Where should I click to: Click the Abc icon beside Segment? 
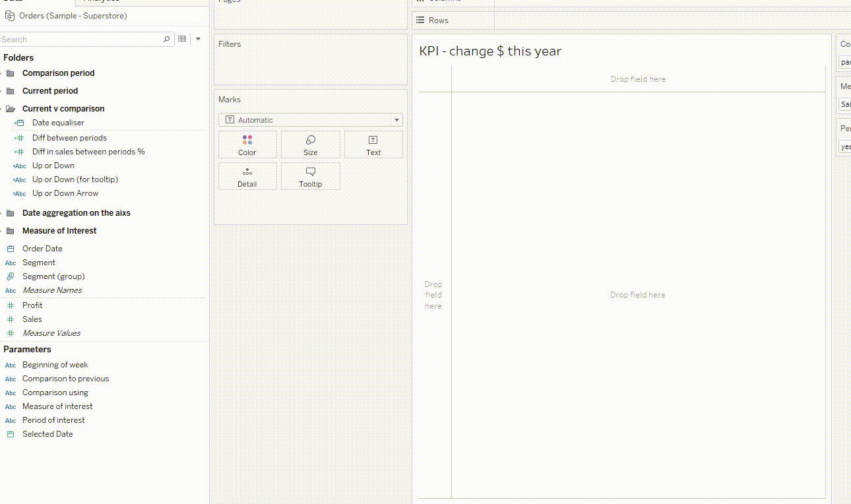coord(11,263)
